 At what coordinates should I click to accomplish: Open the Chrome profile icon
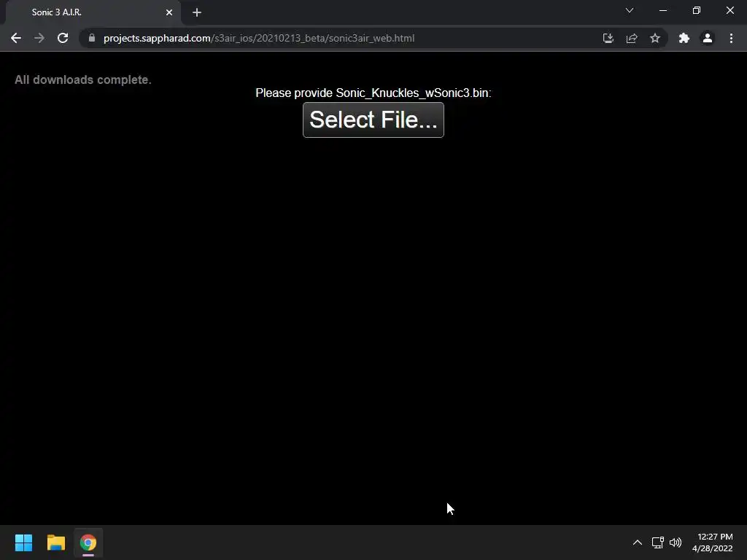click(708, 38)
